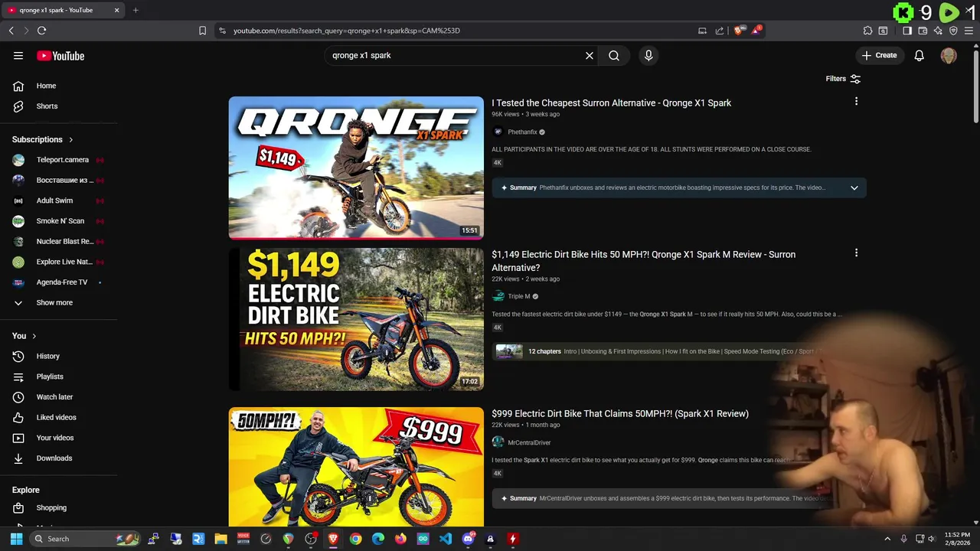Open the Smoke N' Scan subscription

tap(59, 221)
